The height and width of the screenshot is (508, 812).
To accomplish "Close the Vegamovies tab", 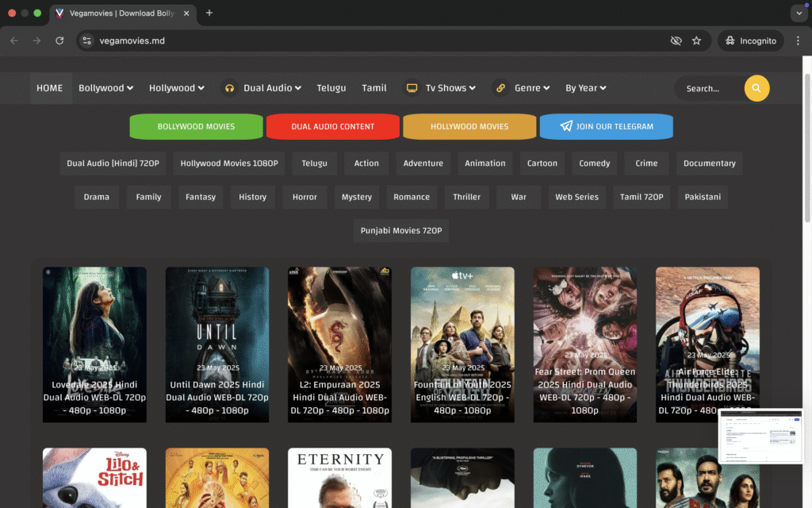I will click(x=186, y=13).
